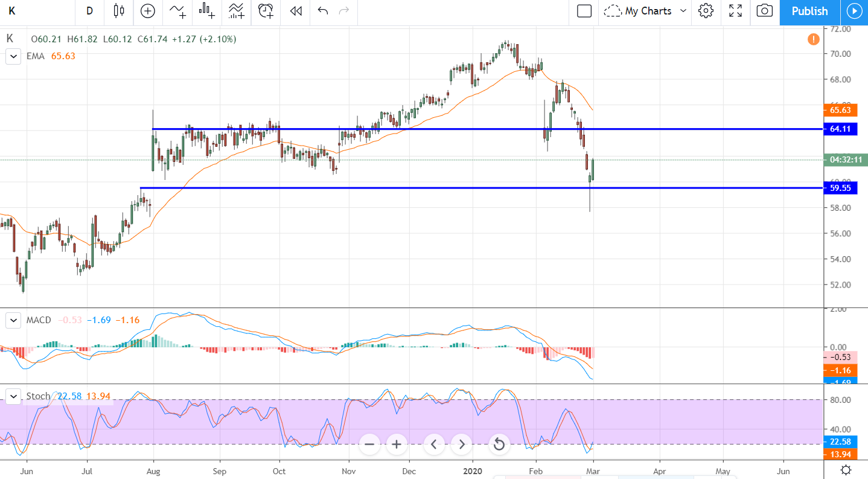This screenshot has height=479, width=868.
Task: Reset chart view with circular arrow
Action: click(x=499, y=445)
